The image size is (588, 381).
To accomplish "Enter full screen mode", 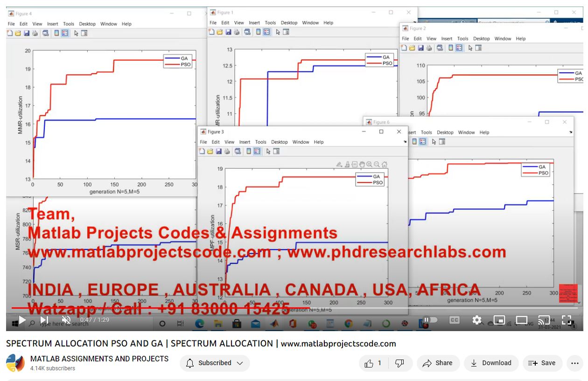I will point(567,320).
